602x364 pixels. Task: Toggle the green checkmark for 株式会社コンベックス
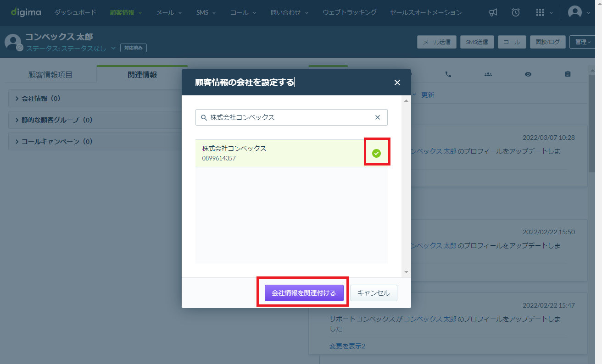(x=376, y=153)
